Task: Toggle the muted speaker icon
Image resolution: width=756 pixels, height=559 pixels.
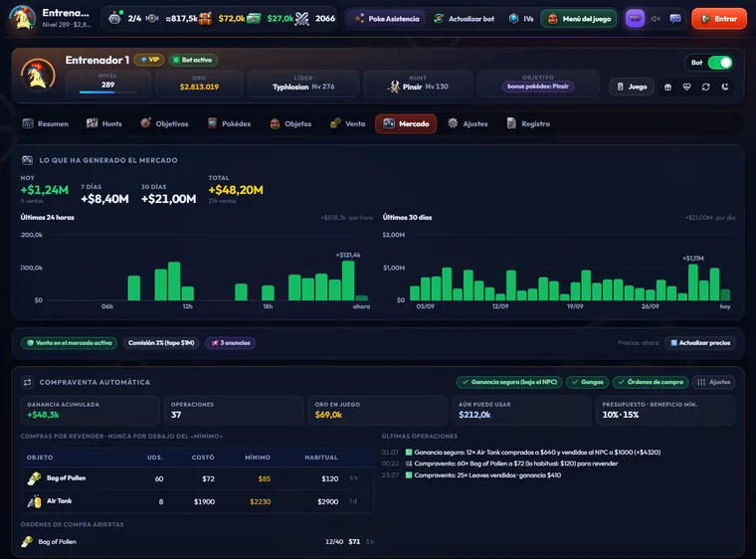Action: (x=656, y=19)
